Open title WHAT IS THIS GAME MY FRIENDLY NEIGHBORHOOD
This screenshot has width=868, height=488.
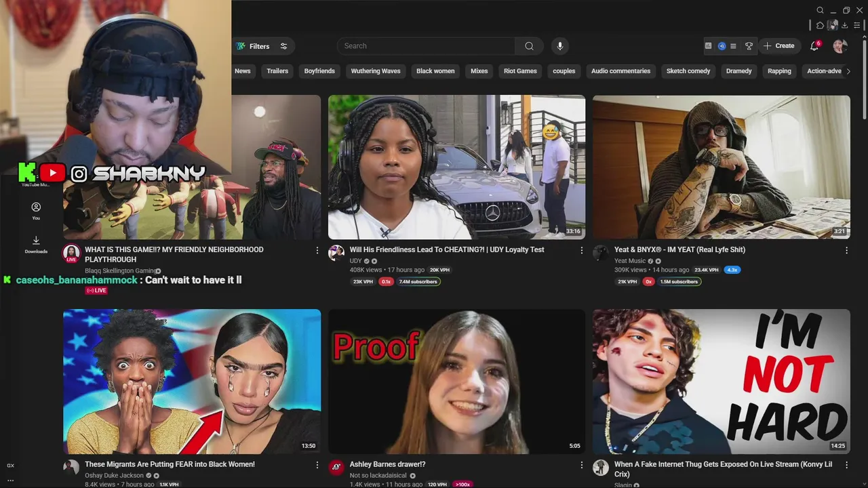(174, 255)
